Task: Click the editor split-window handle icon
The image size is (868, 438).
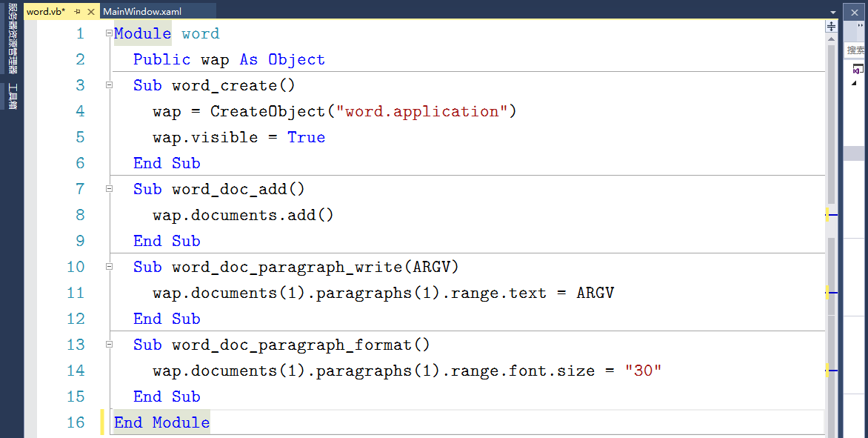Action: pos(831,27)
